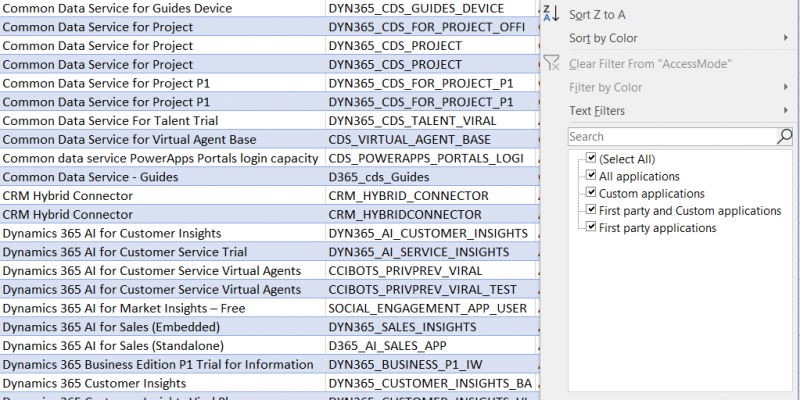Select cell DYN365_AI_CUSTOMER_INSIGHTS

(x=433, y=233)
